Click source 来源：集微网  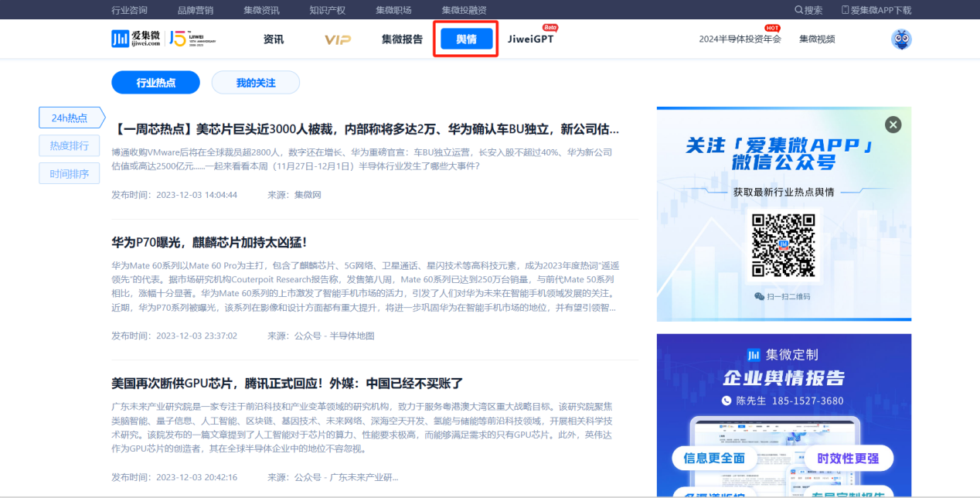[x=294, y=195]
